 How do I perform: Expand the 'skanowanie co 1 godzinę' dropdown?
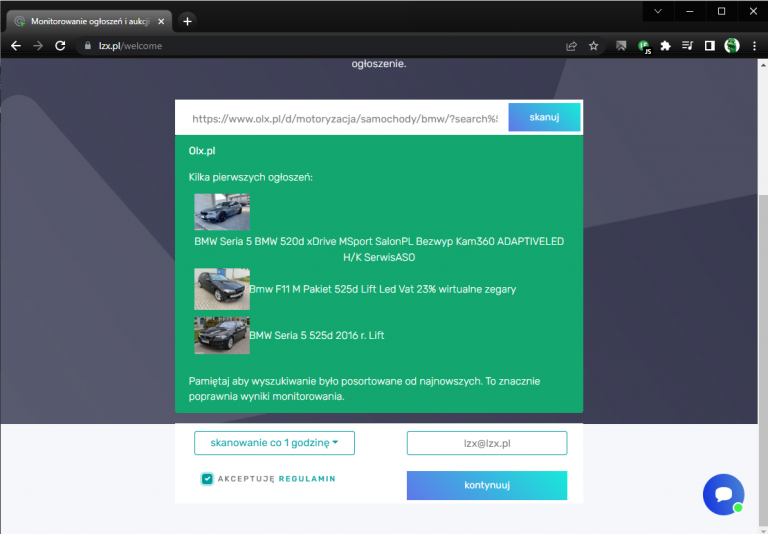click(274, 443)
